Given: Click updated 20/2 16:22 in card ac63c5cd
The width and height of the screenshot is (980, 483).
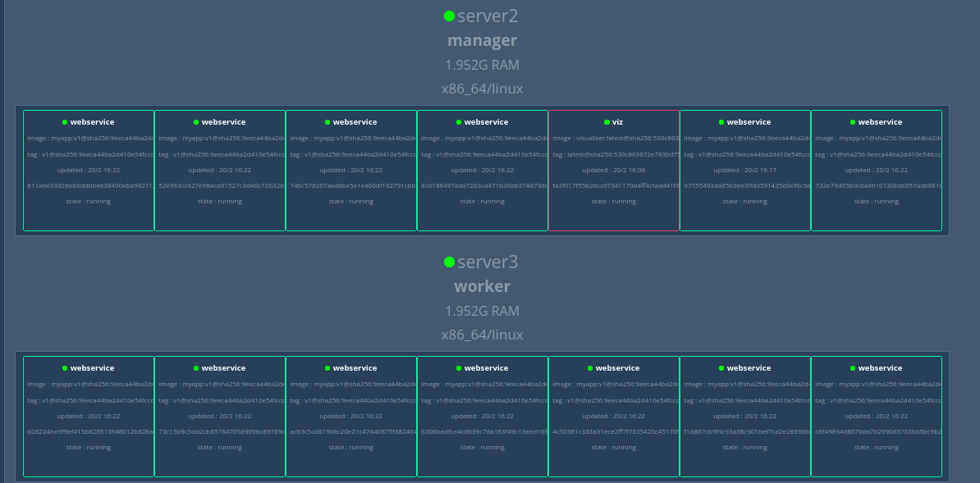Looking at the screenshot, I should coord(351,416).
